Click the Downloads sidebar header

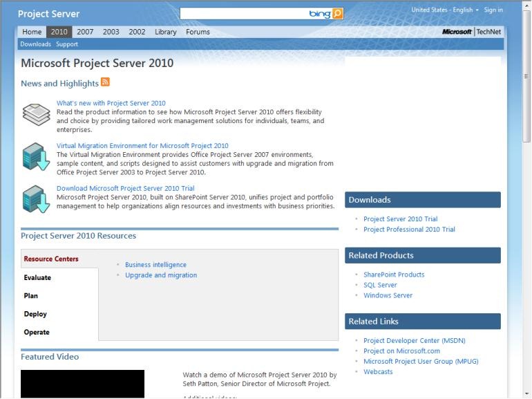click(423, 200)
